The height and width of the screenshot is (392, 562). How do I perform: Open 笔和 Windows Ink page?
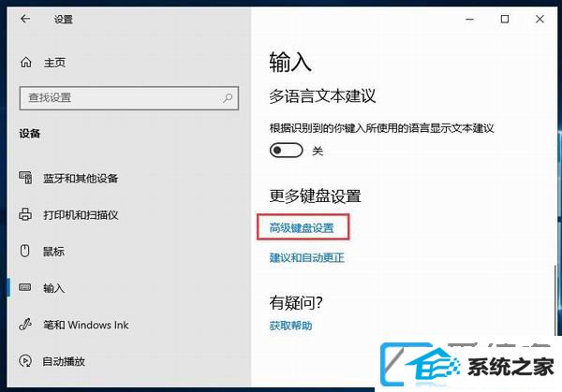point(85,325)
